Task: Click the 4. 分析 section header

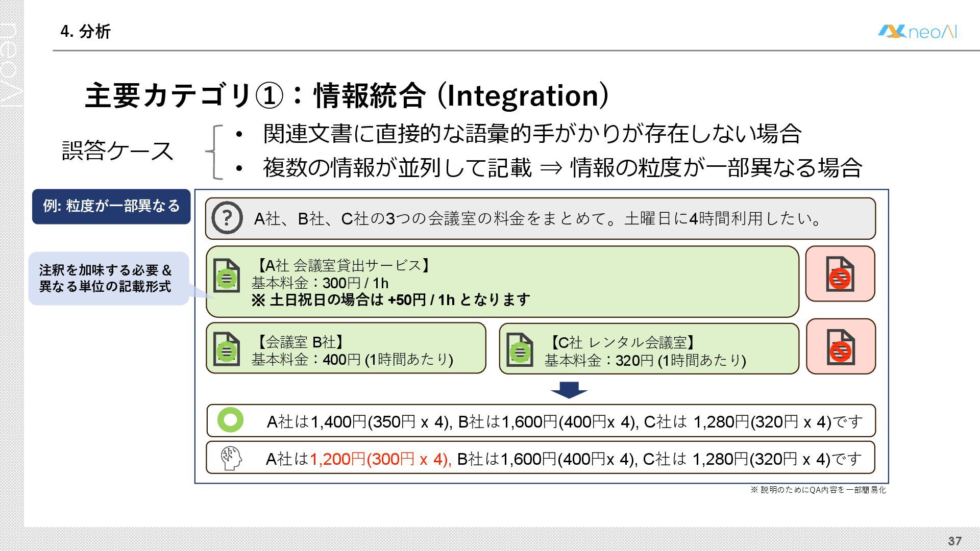Action: [85, 32]
